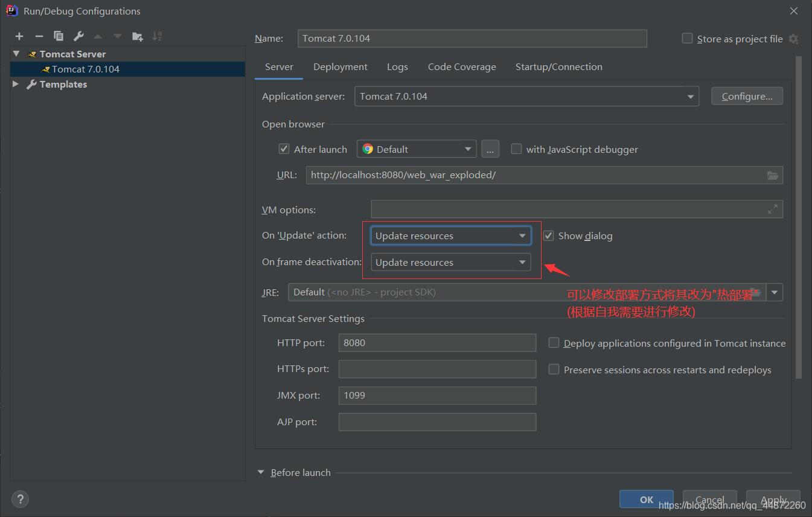
Task: Check Preserve sessions across restarts and redeploys
Action: pos(554,369)
